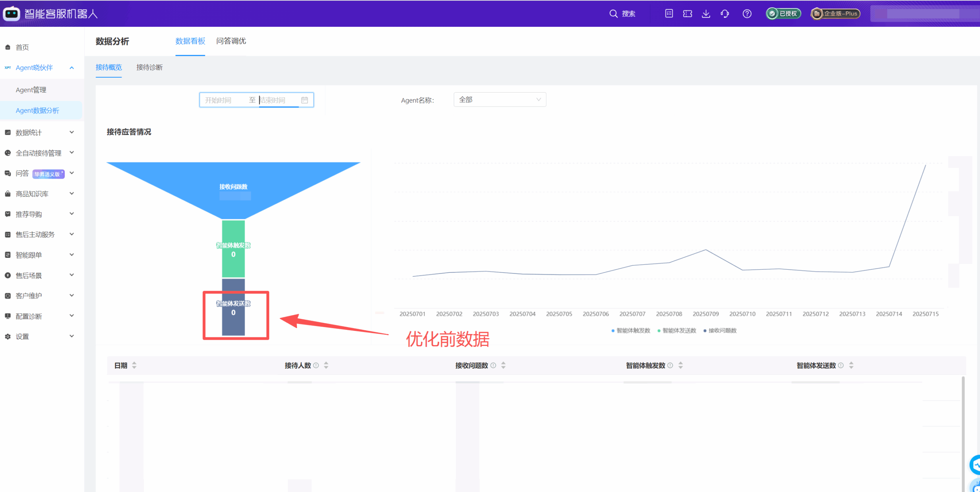The image size is (980, 492).
Task: Click the ticket icon in the top bar
Action: 687,13
